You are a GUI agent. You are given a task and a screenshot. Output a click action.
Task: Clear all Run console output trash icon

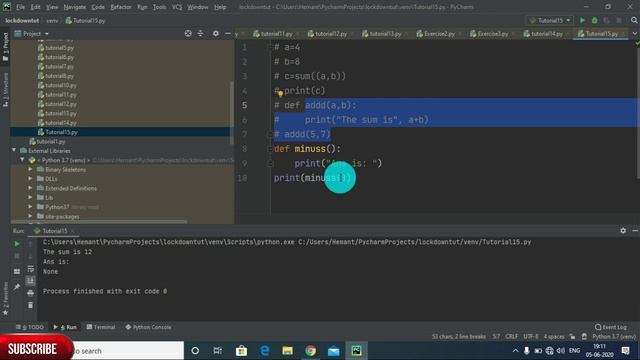click(31, 305)
